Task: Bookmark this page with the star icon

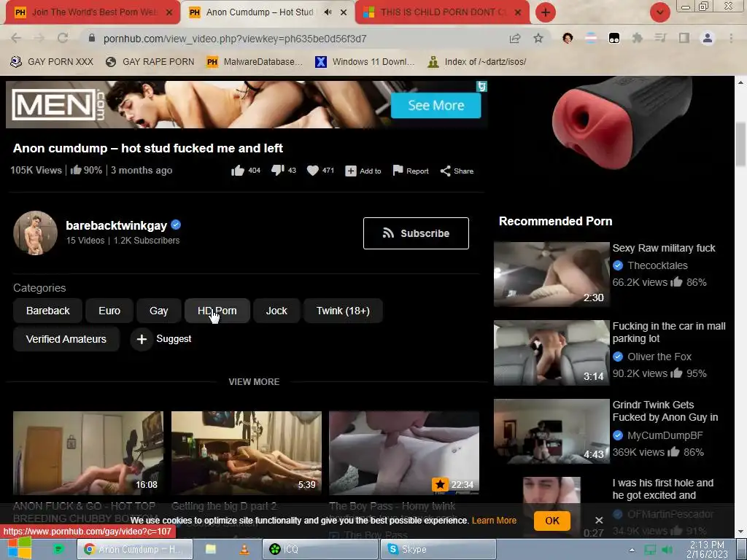Action: tap(538, 39)
